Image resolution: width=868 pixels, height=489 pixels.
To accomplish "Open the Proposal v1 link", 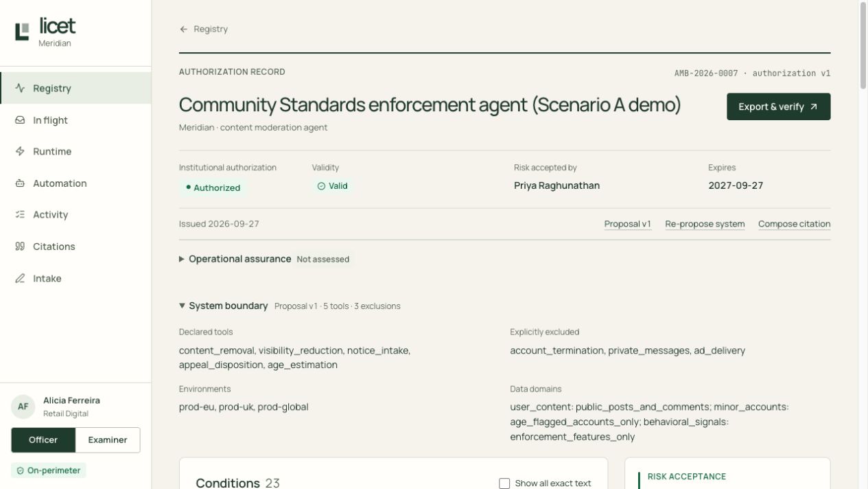I will click(x=628, y=224).
